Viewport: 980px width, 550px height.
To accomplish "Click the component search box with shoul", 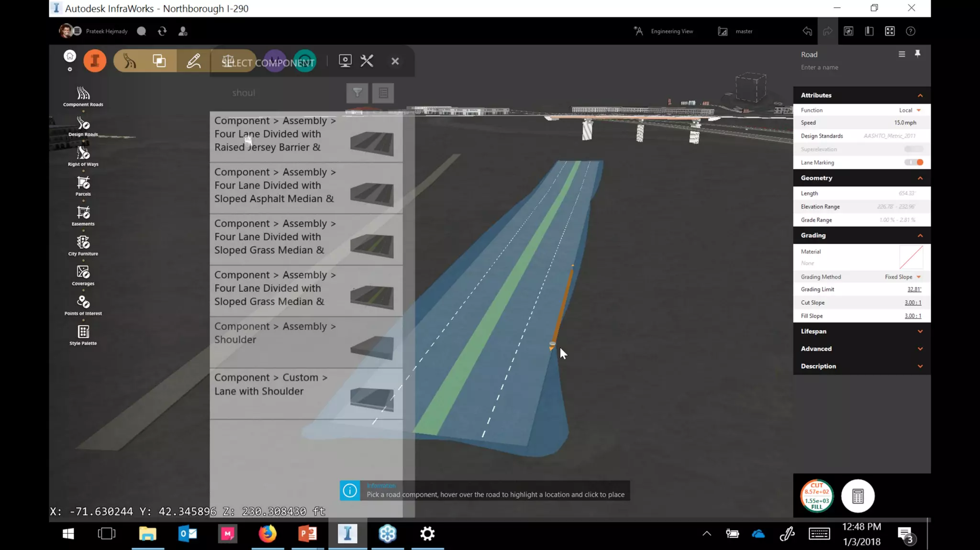I will (x=277, y=93).
